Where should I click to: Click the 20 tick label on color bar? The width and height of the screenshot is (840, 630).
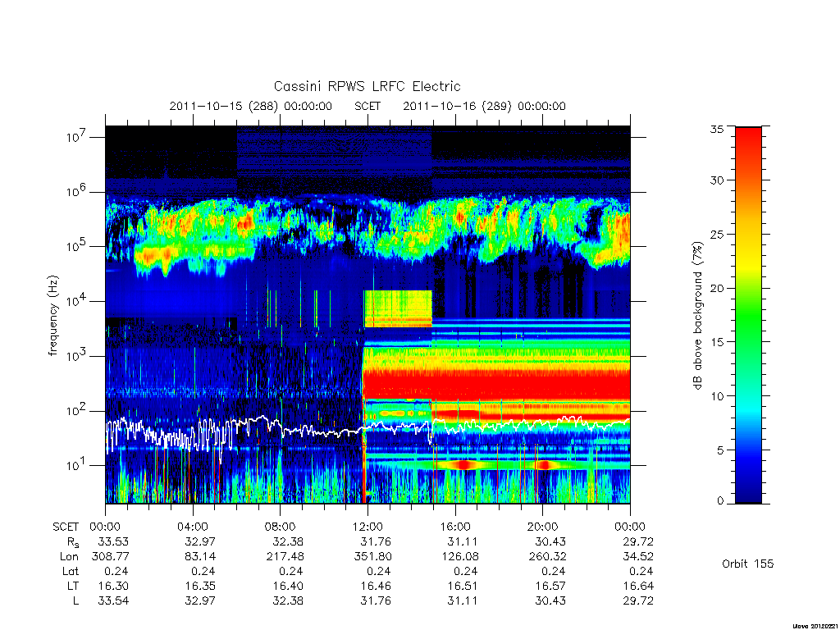coord(716,288)
